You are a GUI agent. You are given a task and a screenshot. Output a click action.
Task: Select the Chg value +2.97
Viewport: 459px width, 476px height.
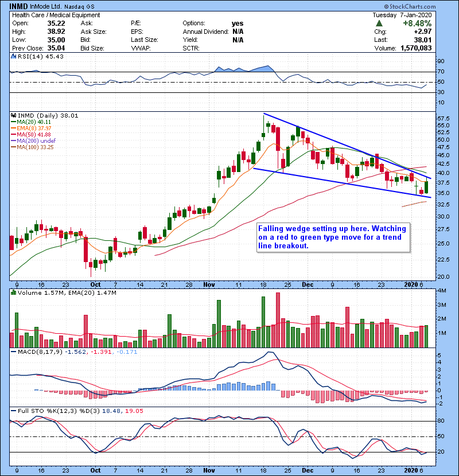tap(422, 32)
